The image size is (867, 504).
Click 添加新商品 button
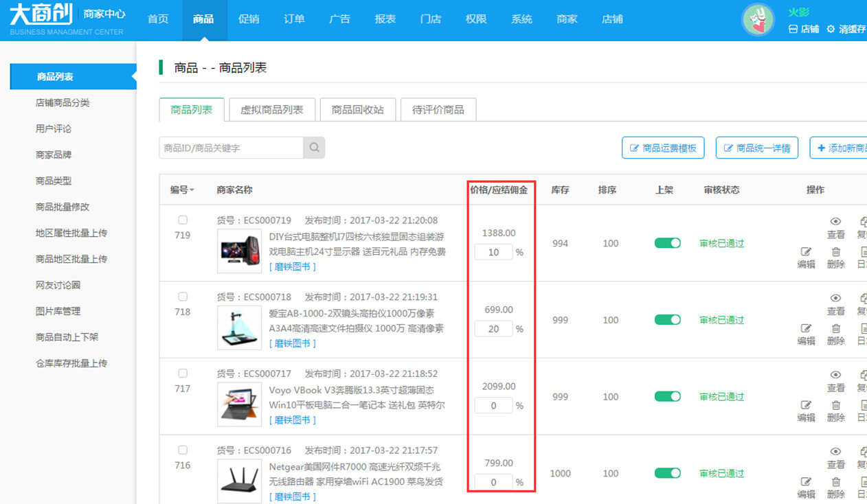(839, 148)
